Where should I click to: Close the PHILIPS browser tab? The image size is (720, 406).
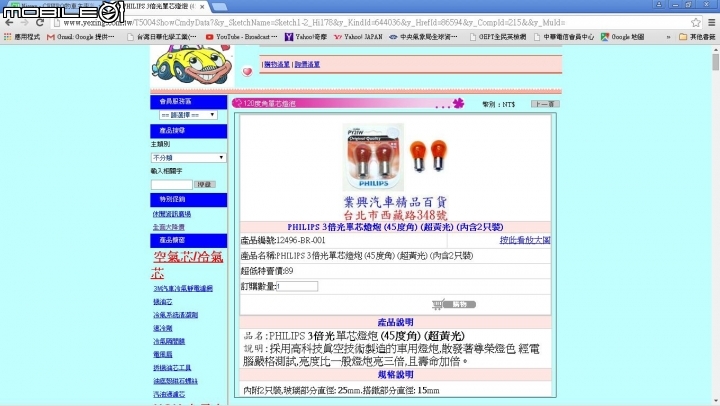[202, 7]
